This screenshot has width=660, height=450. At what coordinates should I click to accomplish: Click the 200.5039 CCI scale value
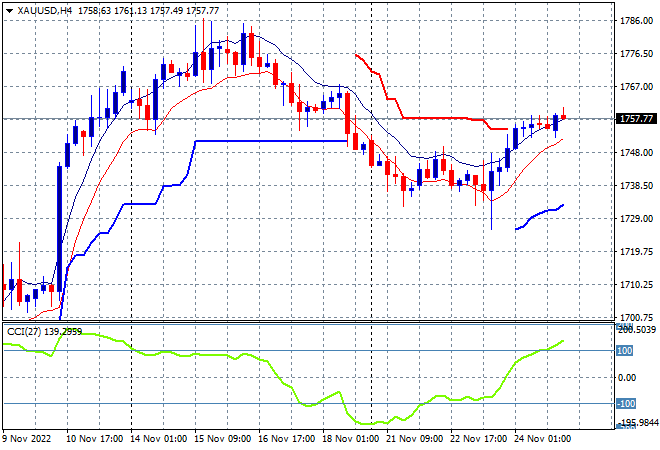[x=638, y=330]
